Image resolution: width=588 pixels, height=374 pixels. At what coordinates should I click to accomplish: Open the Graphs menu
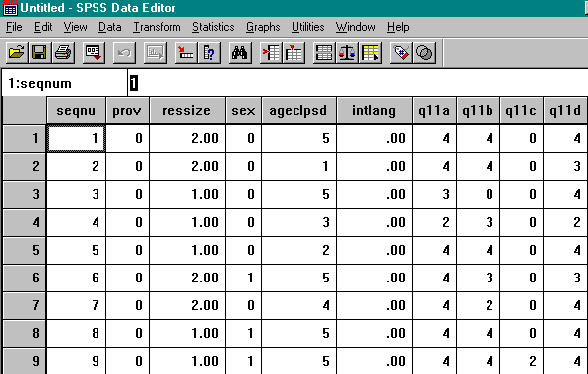[x=263, y=27]
